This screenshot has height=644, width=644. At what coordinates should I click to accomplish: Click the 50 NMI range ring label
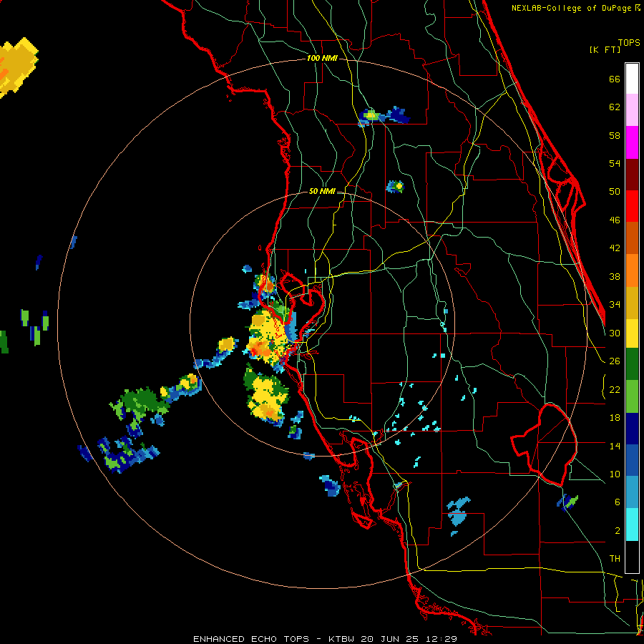(x=322, y=191)
